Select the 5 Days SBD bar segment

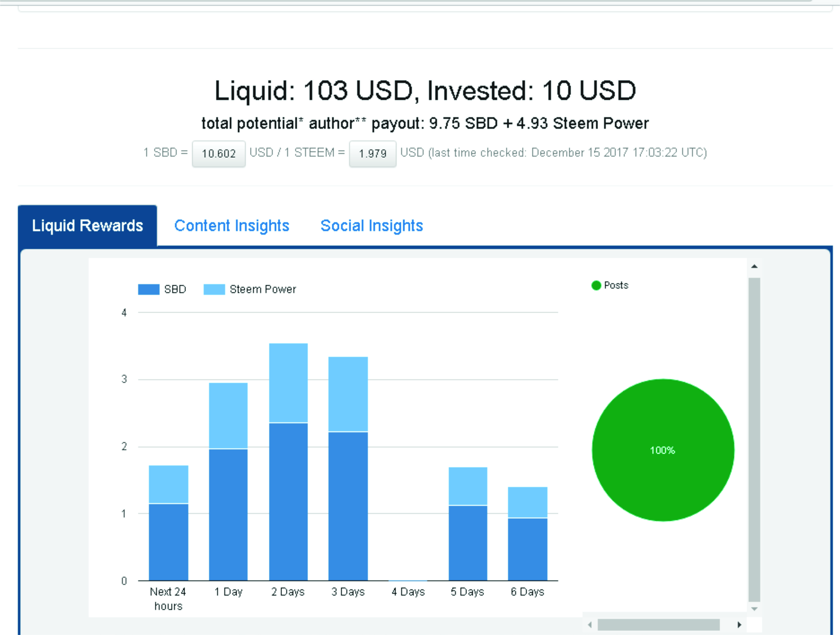468,543
